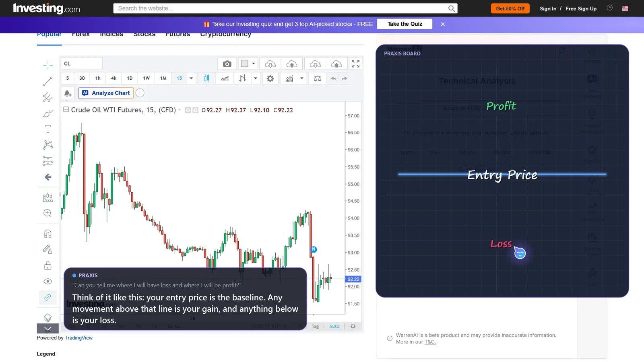Select the 1h interval
Image resolution: width=644 pixels, height=362 pixels.
click(x=98, y=78)
